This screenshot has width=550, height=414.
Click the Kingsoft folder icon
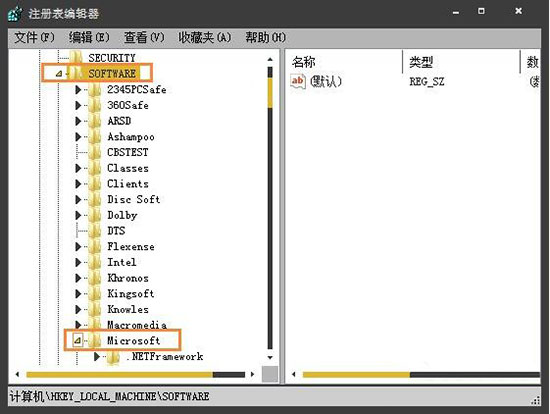tap(95, 293)
